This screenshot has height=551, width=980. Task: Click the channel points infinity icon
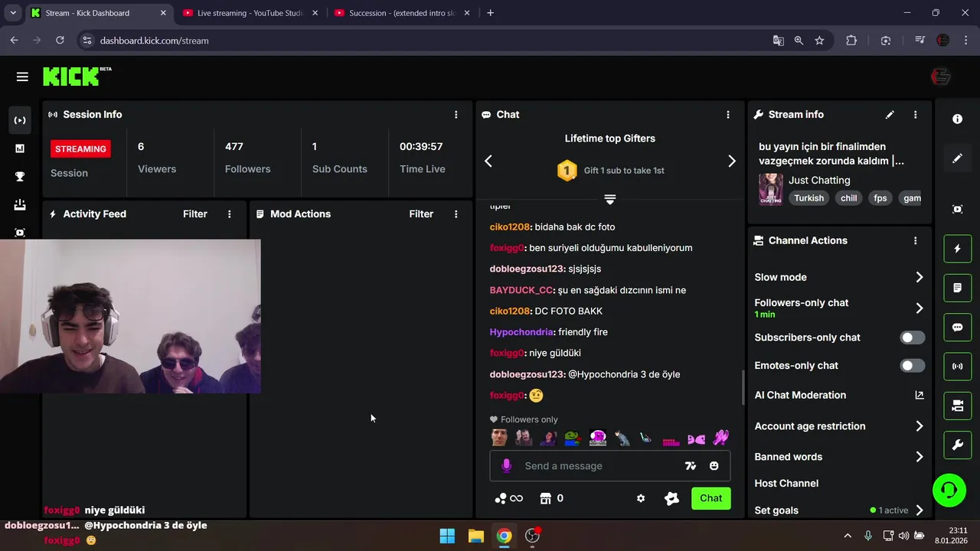click(x=509, y=498)
